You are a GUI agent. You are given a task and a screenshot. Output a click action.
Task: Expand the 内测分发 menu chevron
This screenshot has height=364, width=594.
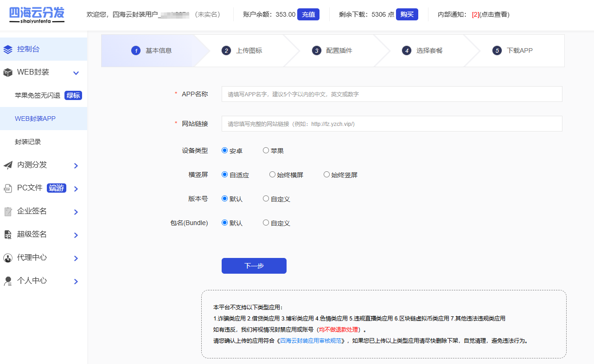point(76,165)
